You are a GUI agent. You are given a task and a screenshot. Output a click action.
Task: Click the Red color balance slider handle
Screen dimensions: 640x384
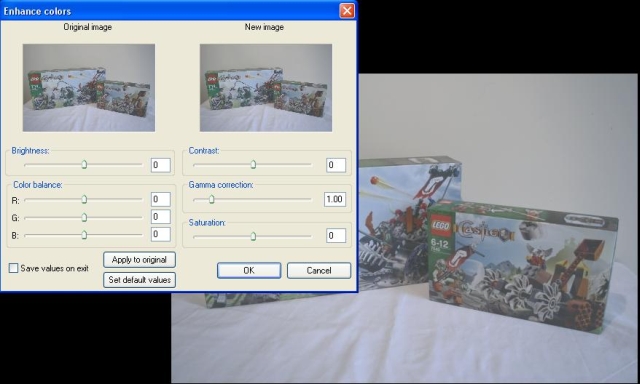tap(84, 199)
